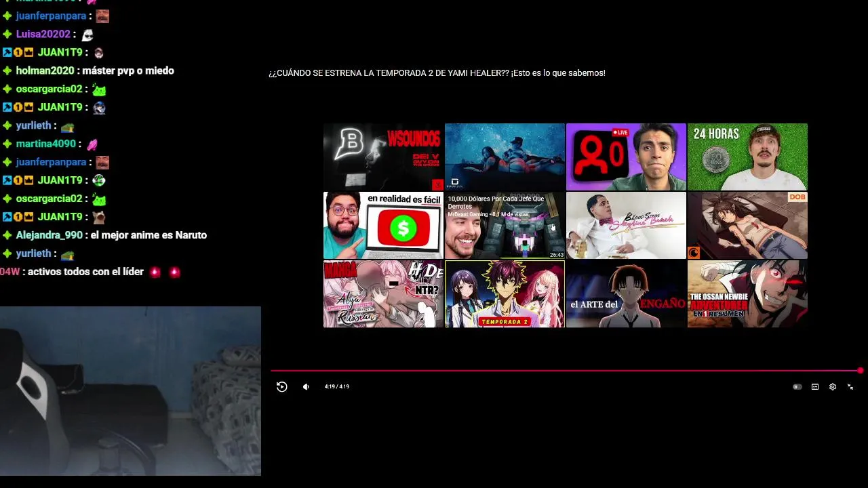Open the 'en realidad es fácil' video thumbnail

tap(383, 225)
